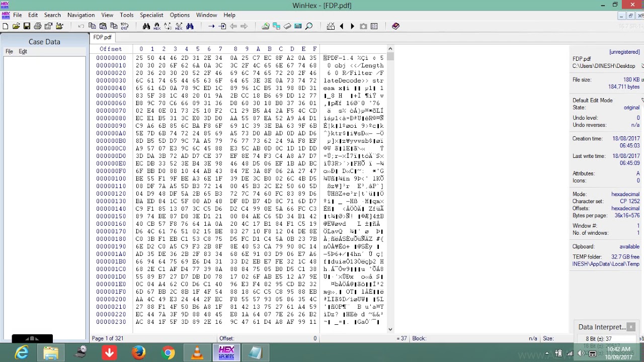Image resolution: width=644 pixels, height=362 pixels.
Task: Click the Go To Sector page icon
Action: pyautogui.click(x=222, y=26)
